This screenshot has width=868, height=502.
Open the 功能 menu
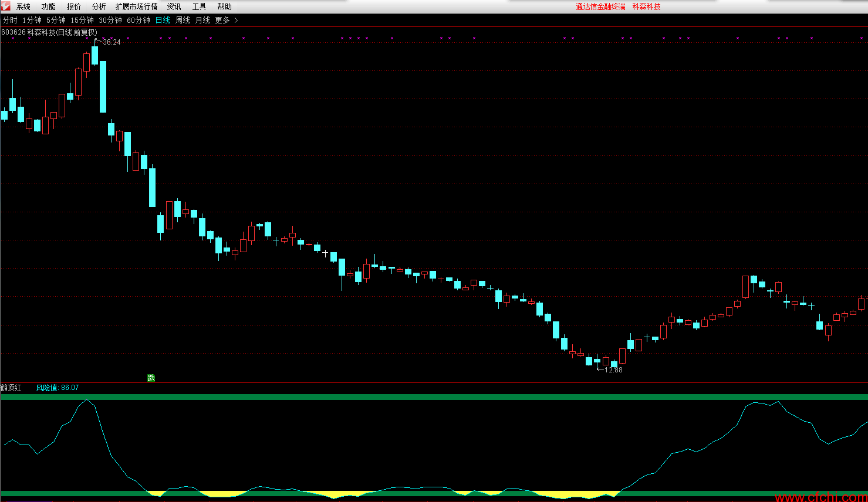[x=49, y=6]
